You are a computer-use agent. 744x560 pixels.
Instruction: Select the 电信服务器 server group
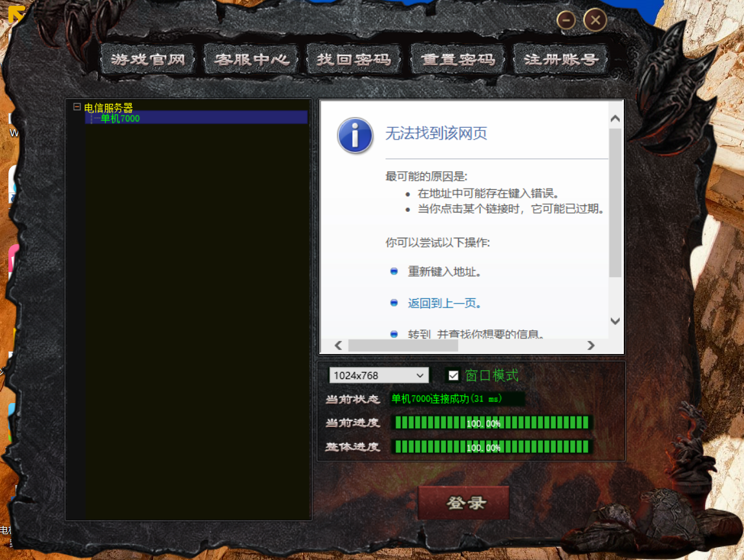click(x=108, y=108)
